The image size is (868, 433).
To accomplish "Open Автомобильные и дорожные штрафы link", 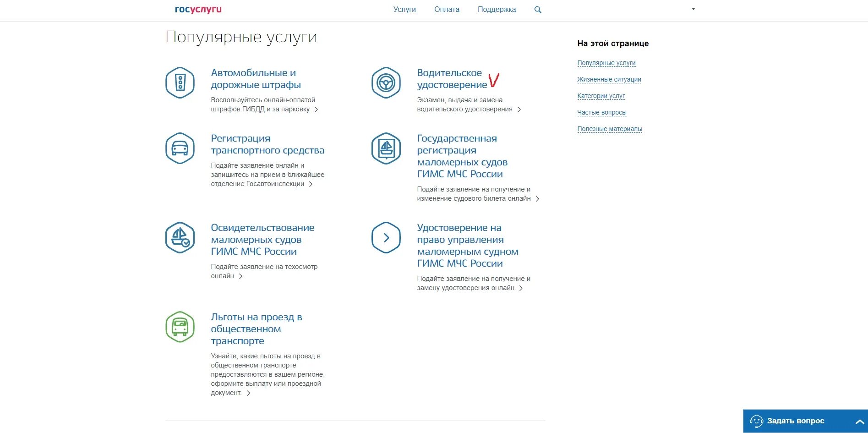I will 256,79.
